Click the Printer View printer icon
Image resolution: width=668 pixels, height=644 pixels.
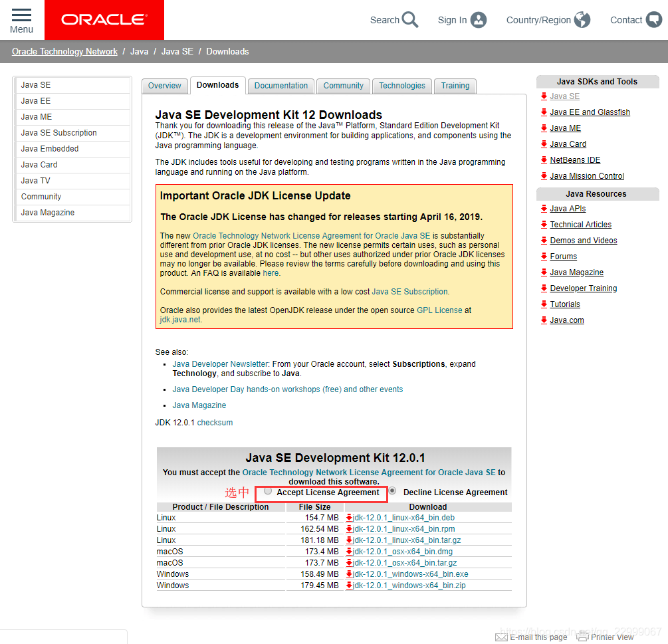pos(582,636)
